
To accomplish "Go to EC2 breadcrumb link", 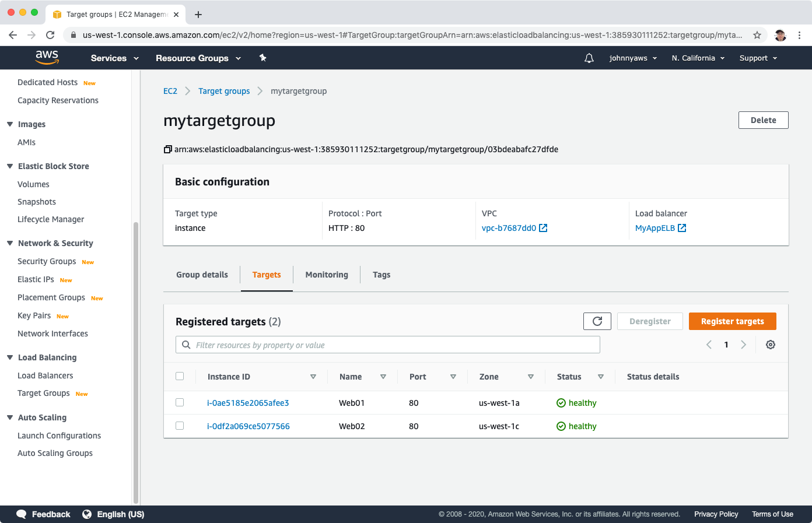I will click(x=170, y=91).
